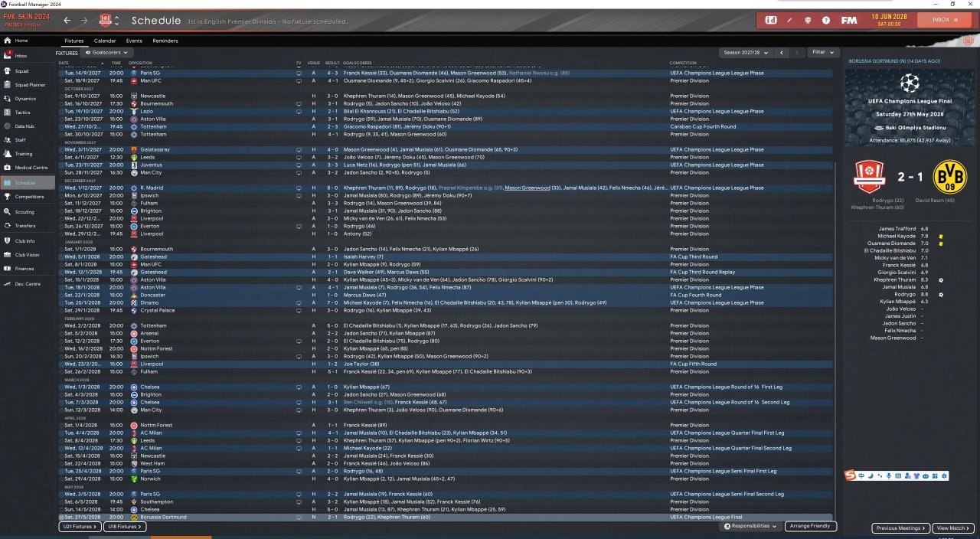Viewport: 980px width, 539px height.
Task: Click Previous Meetings button
Action: pos(900,528)
